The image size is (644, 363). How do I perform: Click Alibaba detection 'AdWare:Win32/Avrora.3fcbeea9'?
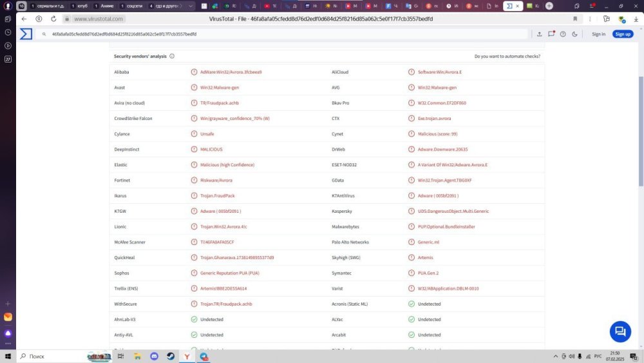click(x=231, y=72)
